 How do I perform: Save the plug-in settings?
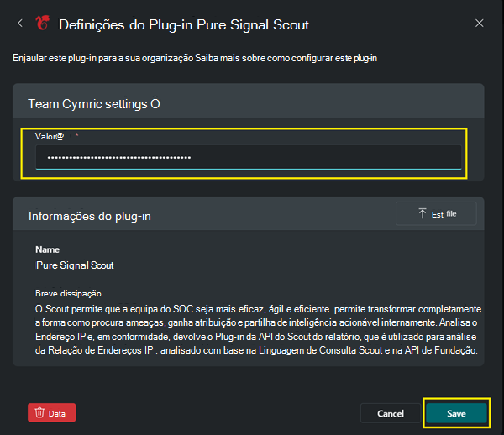click(456, 413)
